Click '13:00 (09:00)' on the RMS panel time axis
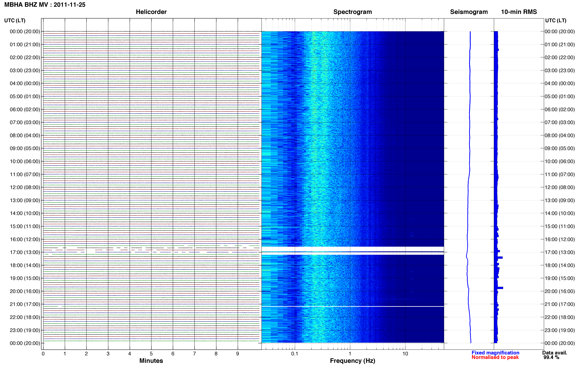 tap(560, 201)
